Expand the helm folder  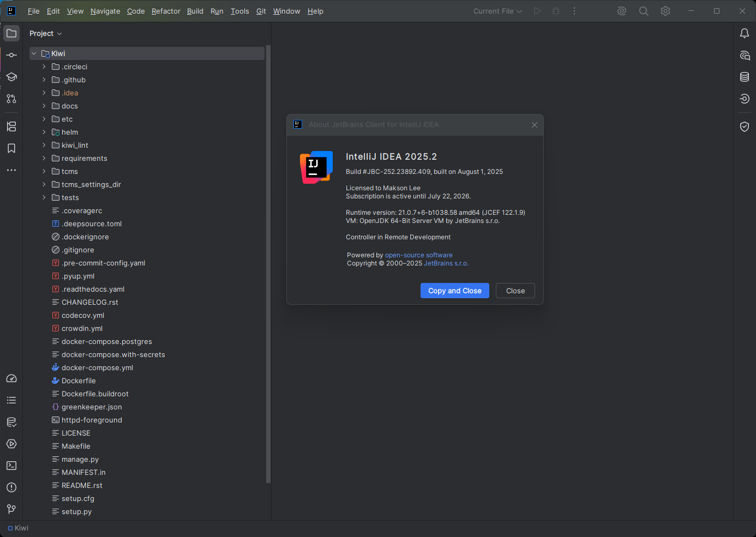44,132
